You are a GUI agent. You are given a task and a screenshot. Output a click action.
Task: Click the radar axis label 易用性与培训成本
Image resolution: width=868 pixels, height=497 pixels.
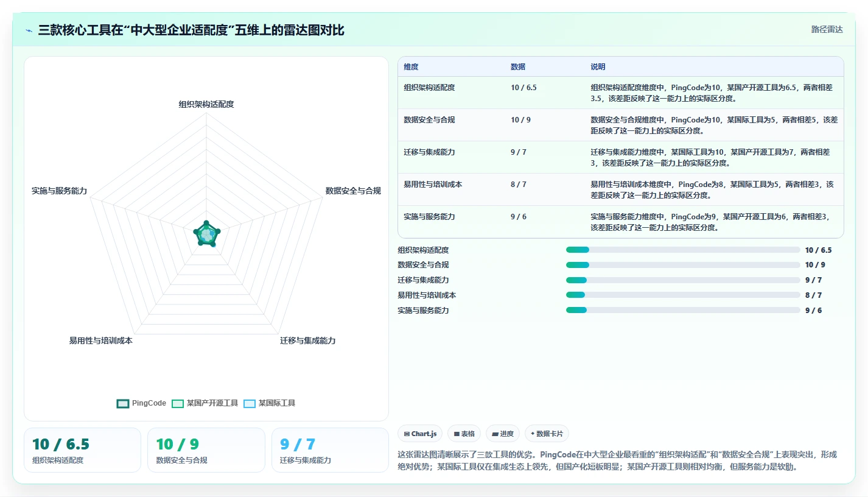(100, 340)
